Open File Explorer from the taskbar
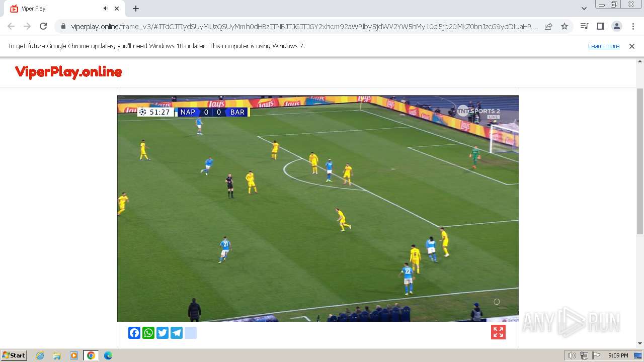This screenshot has height=362, width=644. pos(57,355)
